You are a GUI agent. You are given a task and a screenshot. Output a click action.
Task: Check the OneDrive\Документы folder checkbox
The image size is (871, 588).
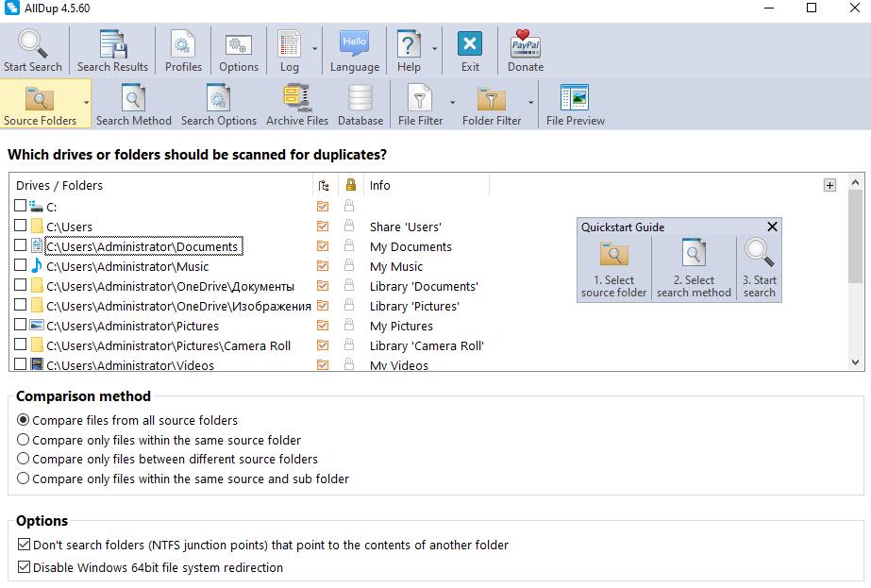tap(20, 284)
